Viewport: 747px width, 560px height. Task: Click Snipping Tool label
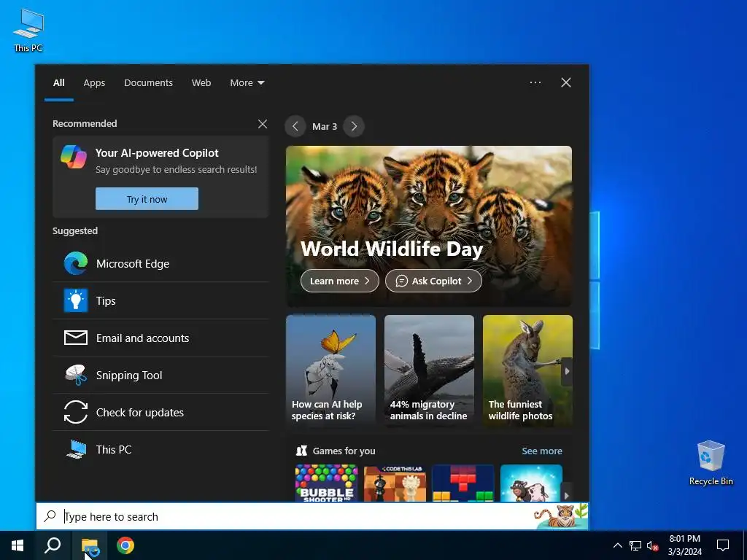click(x=129, y=376)
